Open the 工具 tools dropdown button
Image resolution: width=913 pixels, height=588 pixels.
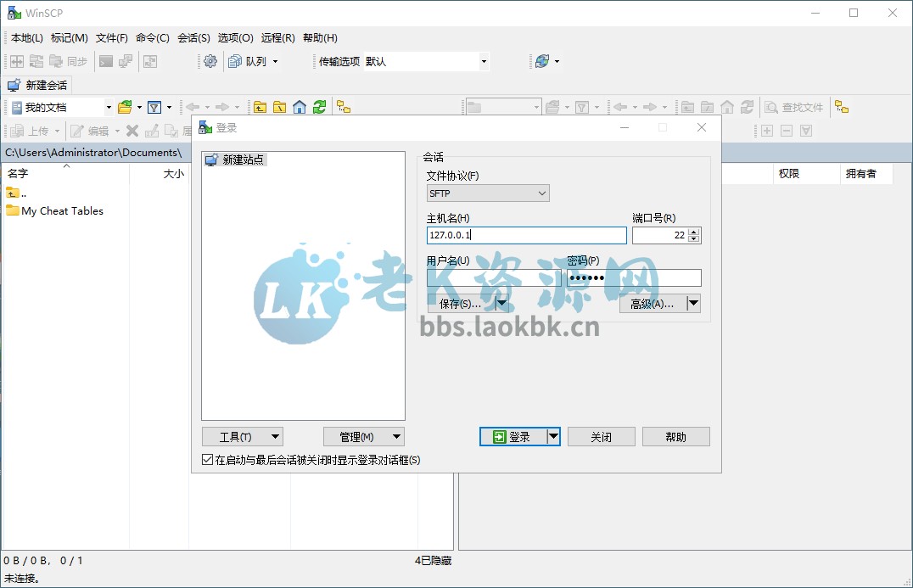click(x=242, y=437)
